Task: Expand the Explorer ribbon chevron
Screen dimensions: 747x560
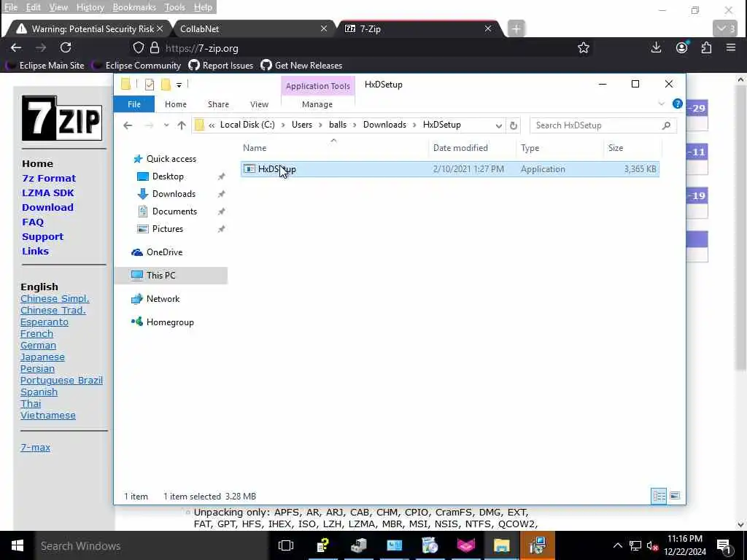Action: [x=661, y=104]
